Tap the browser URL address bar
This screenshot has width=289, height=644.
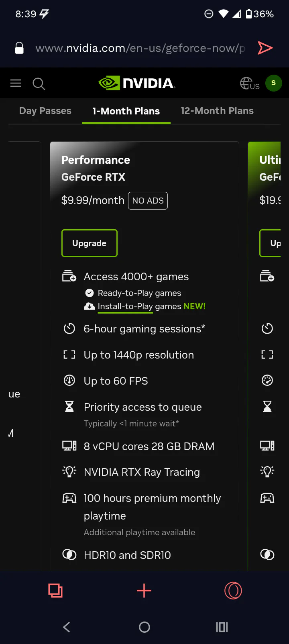coord(140,48)
